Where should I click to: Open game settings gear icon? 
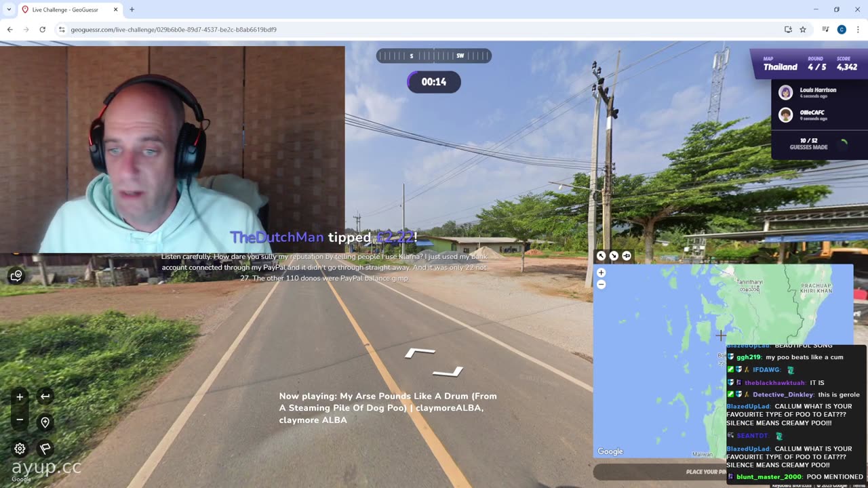20,449
